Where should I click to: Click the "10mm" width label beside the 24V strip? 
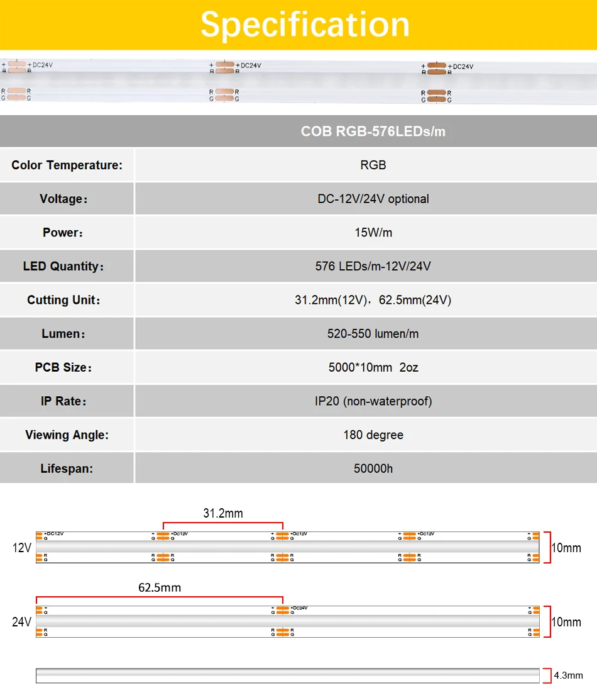tap(566, 622)
